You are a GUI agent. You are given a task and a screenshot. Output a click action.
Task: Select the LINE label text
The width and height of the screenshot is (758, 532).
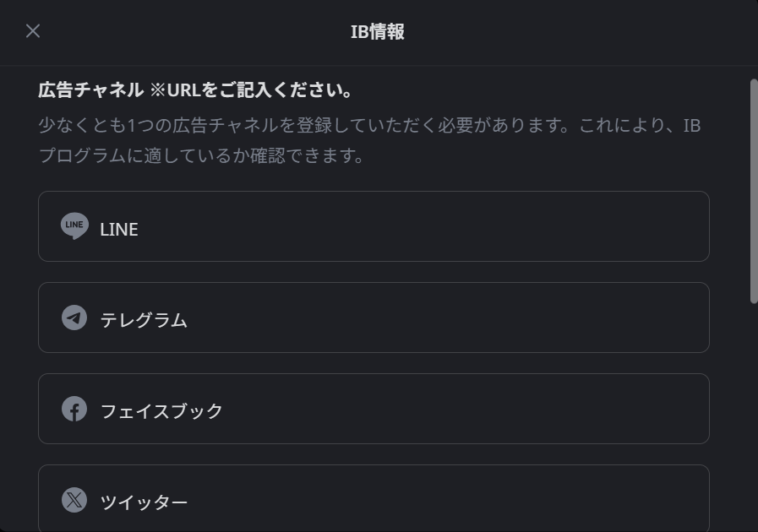click(x=119, y=230)
